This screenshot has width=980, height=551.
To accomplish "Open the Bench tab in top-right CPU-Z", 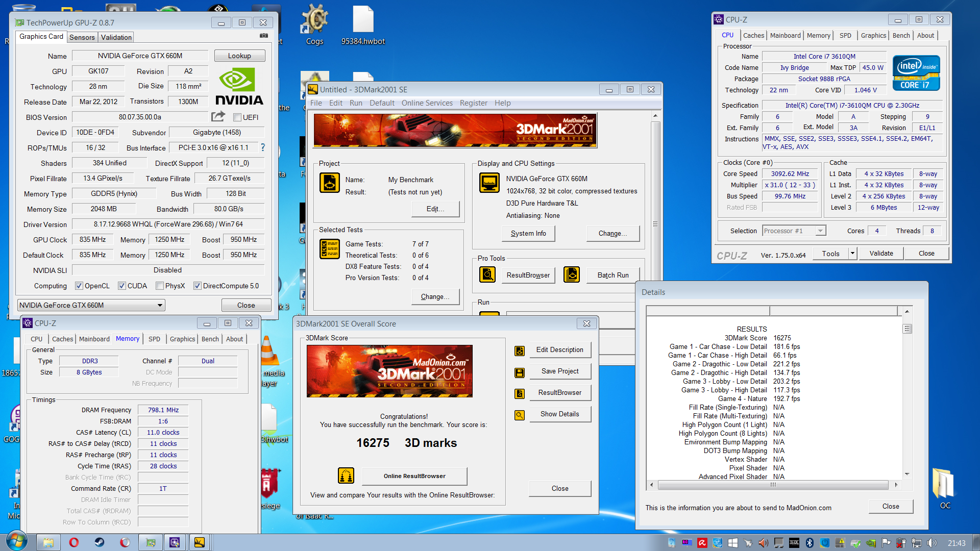I will point(901,35).
